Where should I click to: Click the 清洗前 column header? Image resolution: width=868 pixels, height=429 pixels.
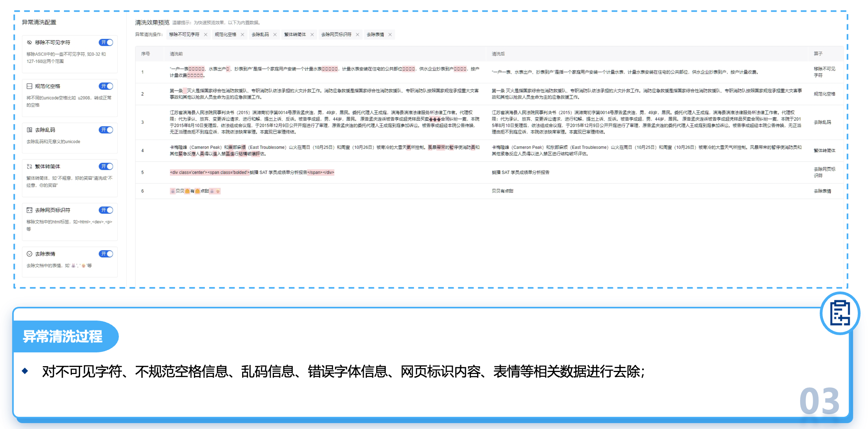(x=176, y=54)
